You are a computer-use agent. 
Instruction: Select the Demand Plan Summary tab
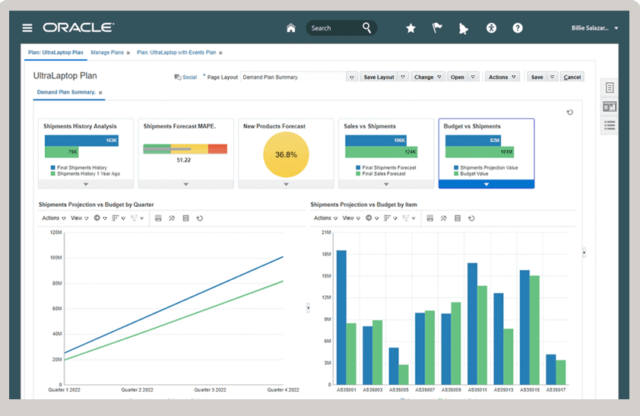click(66, 92)
